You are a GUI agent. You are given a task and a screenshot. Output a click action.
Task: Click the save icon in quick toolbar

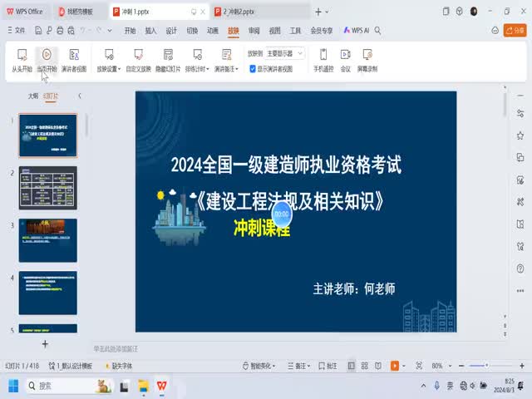click(38, 31)
